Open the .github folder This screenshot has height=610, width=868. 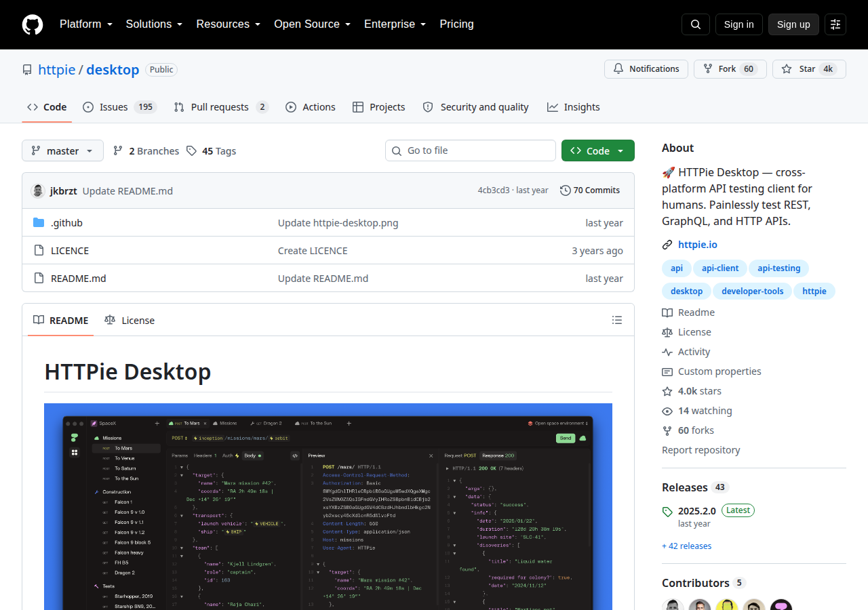(66, 222)
